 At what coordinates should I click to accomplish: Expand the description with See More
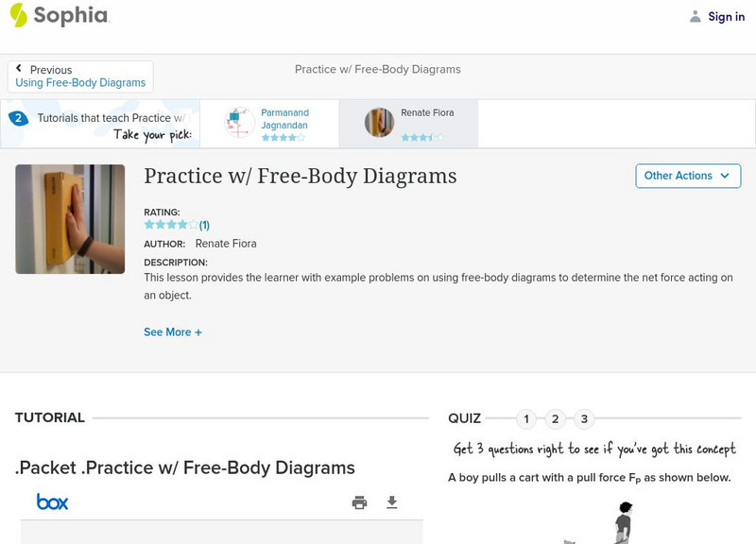(x=173, y=331)
